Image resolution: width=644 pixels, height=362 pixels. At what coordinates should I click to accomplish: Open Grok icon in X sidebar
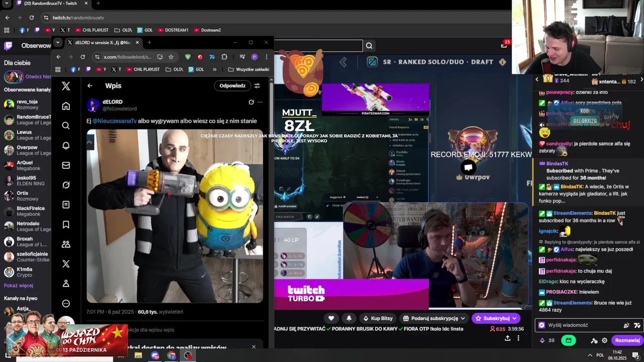point(66,185)
